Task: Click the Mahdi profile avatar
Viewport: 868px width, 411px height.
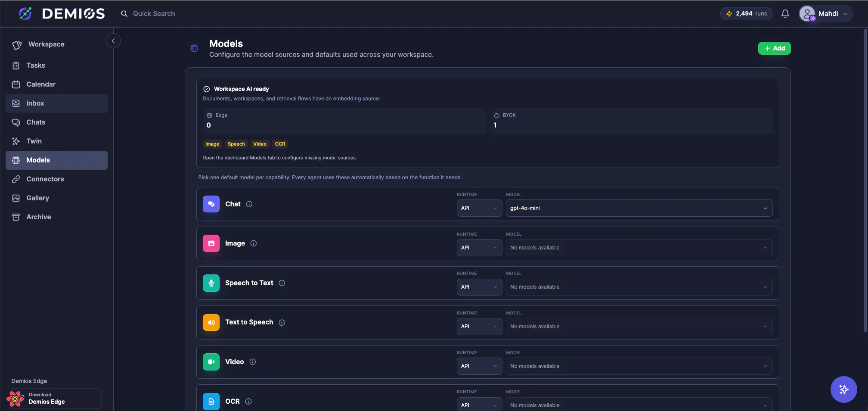Action: point(807,14)
